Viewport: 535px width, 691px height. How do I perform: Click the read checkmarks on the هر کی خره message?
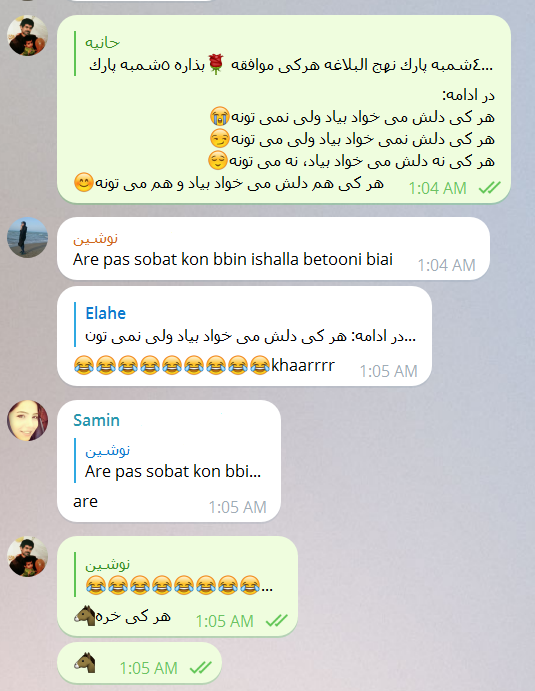pyautogui.click(x=276, y=621)
